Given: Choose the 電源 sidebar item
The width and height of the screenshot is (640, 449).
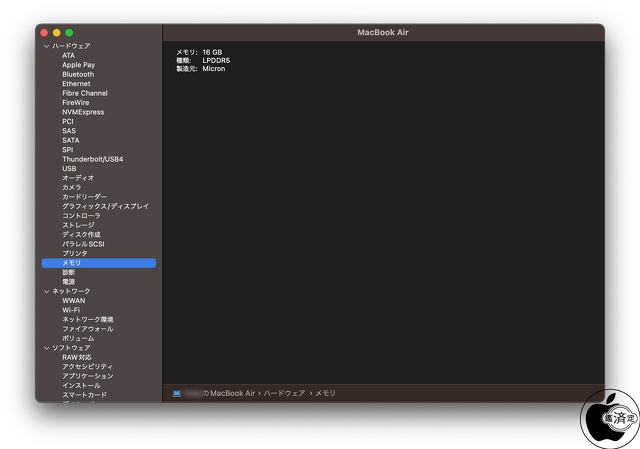Looking at the screenshot, I should [68, 282].
